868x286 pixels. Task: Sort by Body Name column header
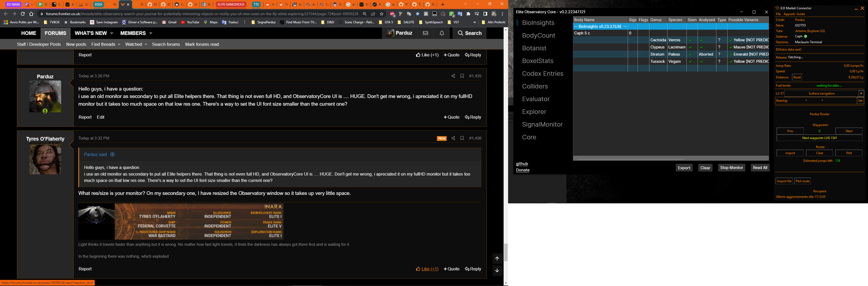(600, 20)
